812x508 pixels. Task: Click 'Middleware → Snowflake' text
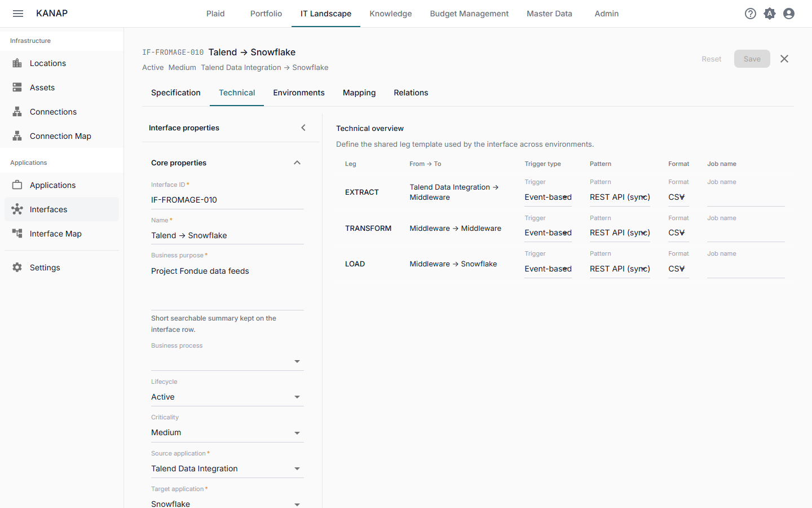pyautogui.click(x=453, y=264)
